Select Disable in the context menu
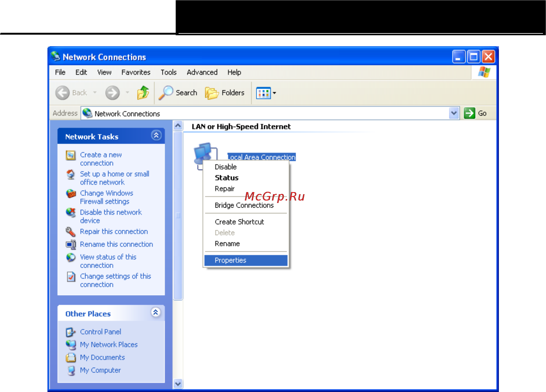Screen dimensions: 546x392 (246, 167)
